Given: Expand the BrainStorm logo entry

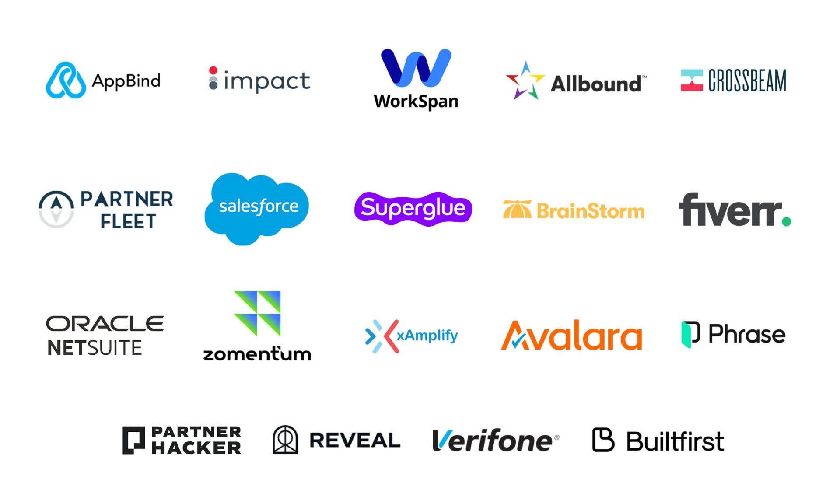Looking at the screenshot, I should point(573,210).
